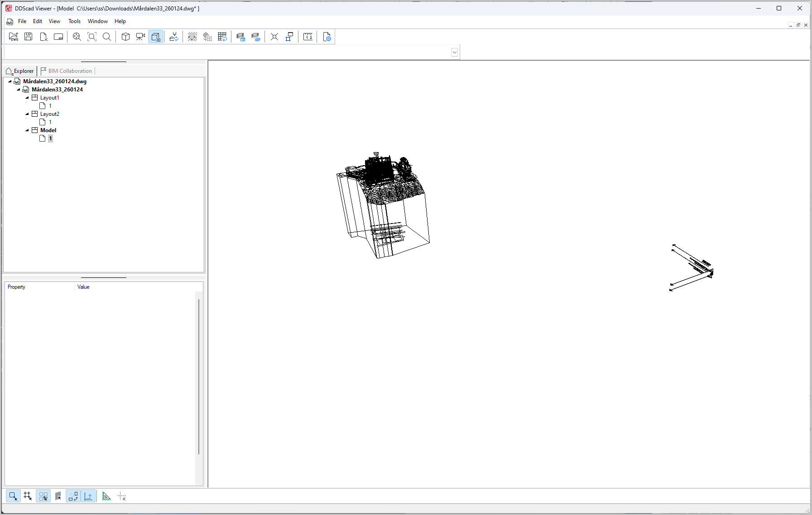Toggle the rectangle select mode in bottom bar
Viewport: 812px width, 515px height.
click(13, 496)
